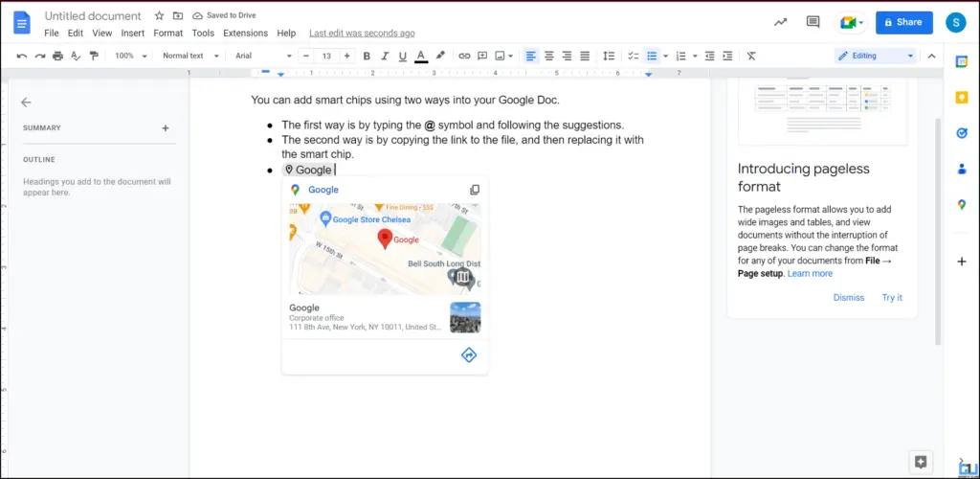Viewport: 980px width, 479px height.
Task: Open Arial font dropdown
Action: [x=263, y=56]
